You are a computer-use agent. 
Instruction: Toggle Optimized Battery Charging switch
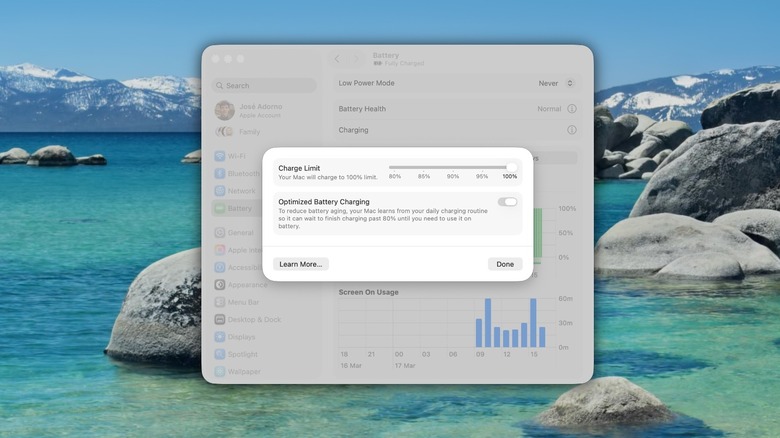[x=507, y=202]
